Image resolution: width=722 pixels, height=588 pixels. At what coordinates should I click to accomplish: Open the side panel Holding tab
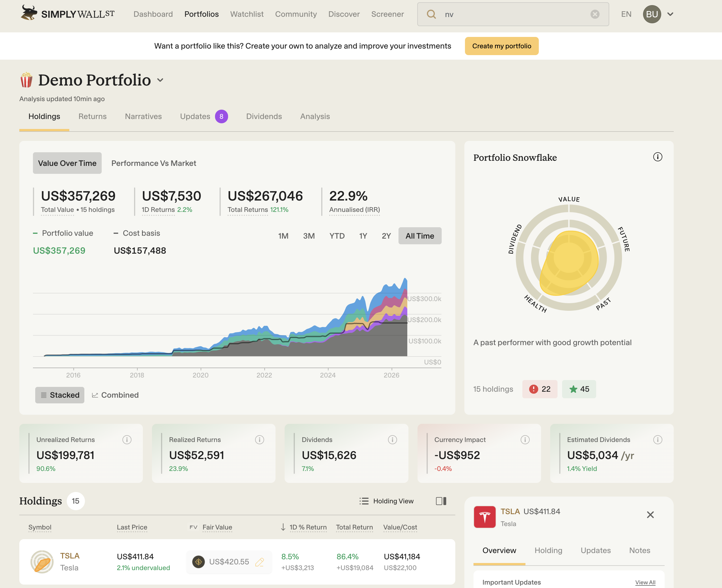point(548,551)
